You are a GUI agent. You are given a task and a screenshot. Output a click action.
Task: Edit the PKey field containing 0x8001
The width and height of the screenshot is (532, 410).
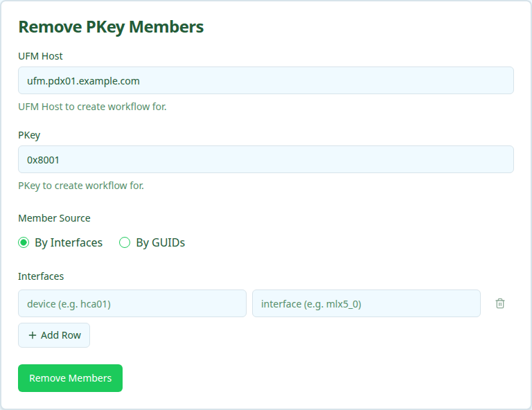coord(266,159)
